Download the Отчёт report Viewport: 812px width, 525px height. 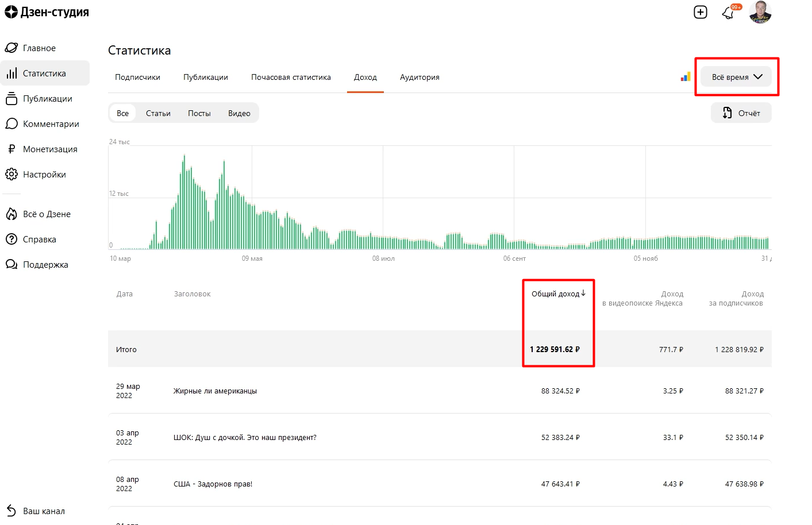741,113
